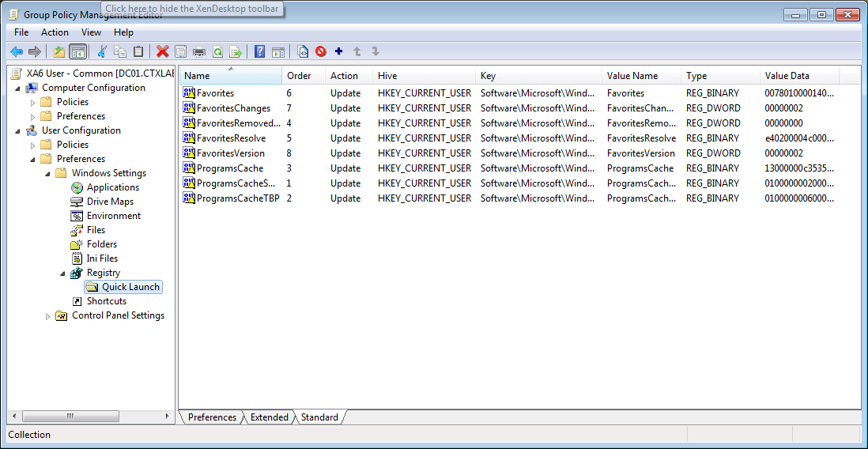Expand Preferences under Computer Configuration
The width and height of the screenshot is (868, 449).
tap(32, 117)
